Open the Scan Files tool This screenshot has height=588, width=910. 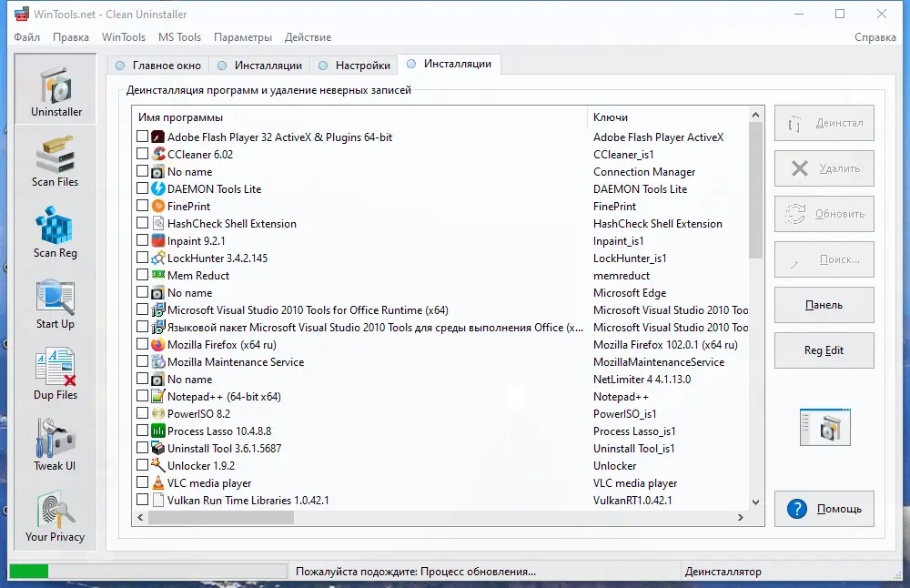coord(56,161)
